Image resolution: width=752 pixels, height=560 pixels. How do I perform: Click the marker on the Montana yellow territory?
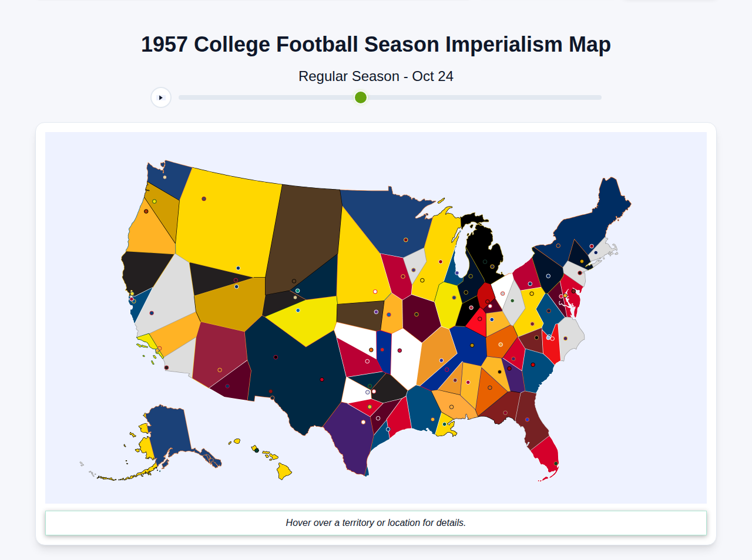(203, 199)
